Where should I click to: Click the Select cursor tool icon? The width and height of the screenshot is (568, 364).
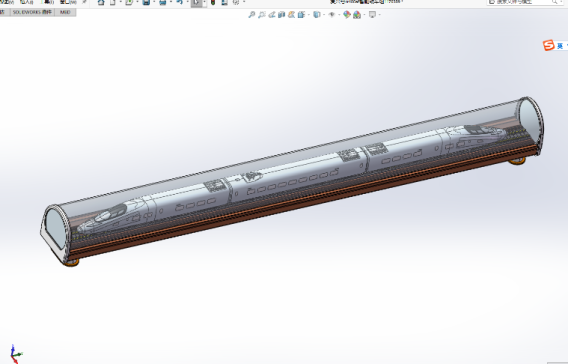(196, 3)
